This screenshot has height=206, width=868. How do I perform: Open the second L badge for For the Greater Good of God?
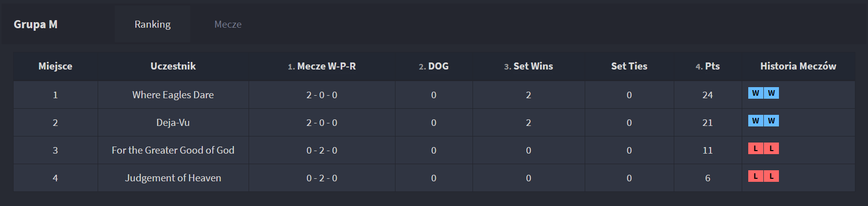771,149
